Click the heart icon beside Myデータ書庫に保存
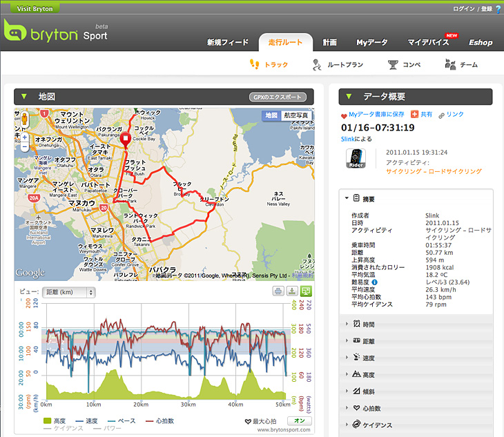The image size is (504, 437). (344, 116)
